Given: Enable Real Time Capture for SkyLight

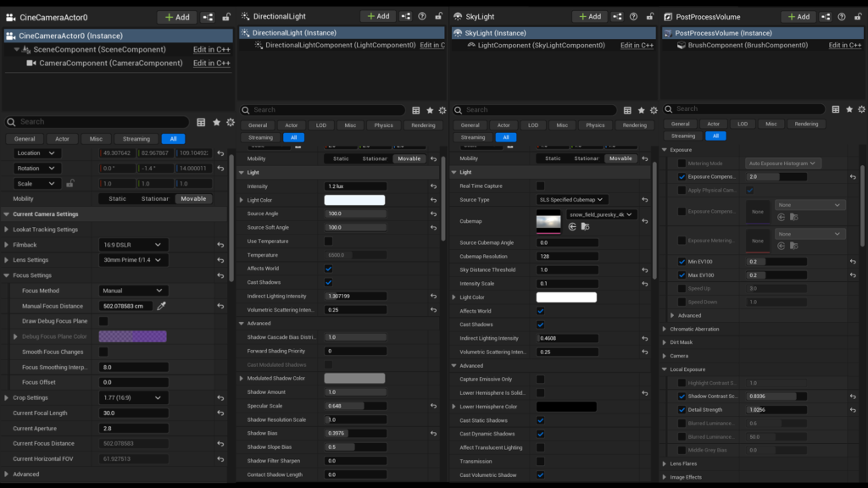Looking at the screenshot, I should 541,186.
